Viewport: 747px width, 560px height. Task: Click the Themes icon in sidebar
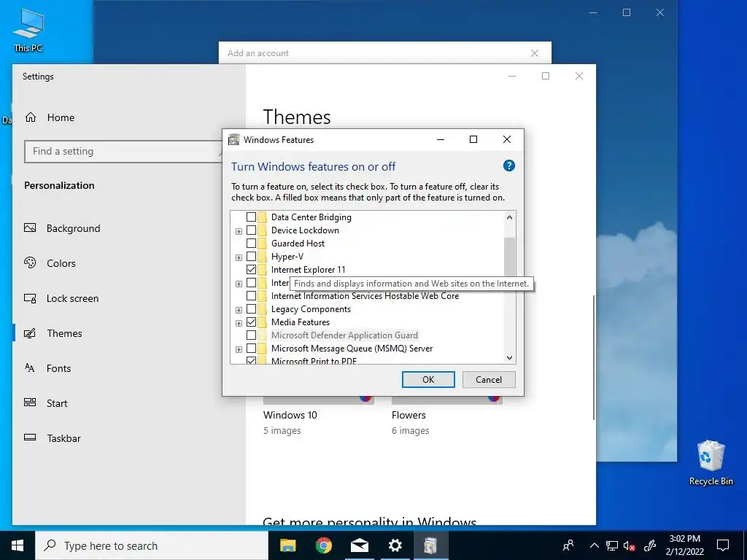[x=30, y=333]
